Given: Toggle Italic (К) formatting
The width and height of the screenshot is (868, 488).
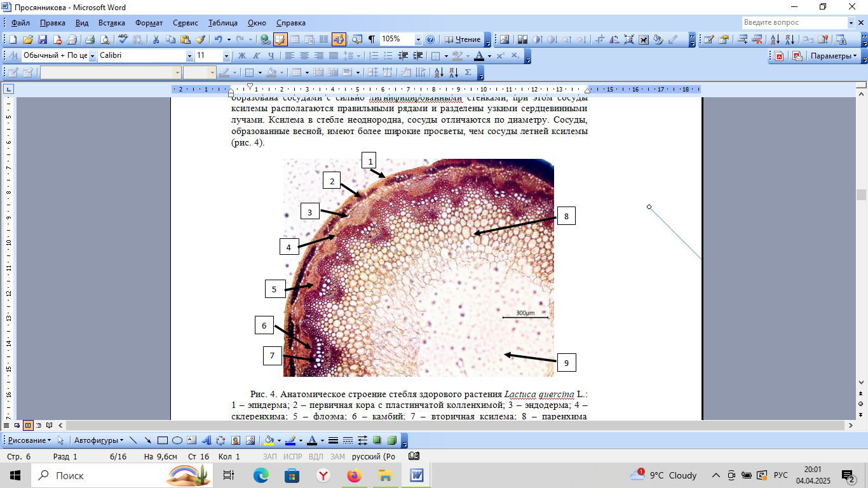Looking at the screenshot, I should (256, 56).
